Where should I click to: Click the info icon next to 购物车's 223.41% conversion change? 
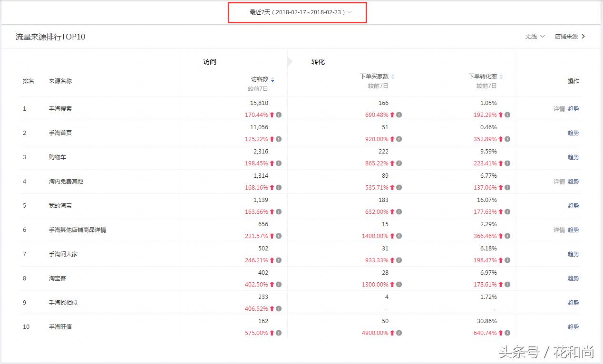click(x=507, y=163)
